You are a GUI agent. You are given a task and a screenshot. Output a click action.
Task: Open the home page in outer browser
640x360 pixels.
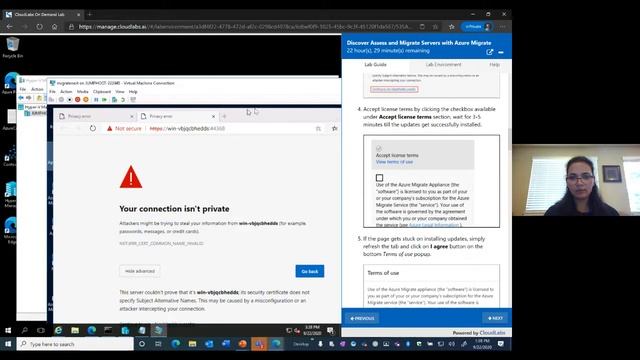[54, 27]
